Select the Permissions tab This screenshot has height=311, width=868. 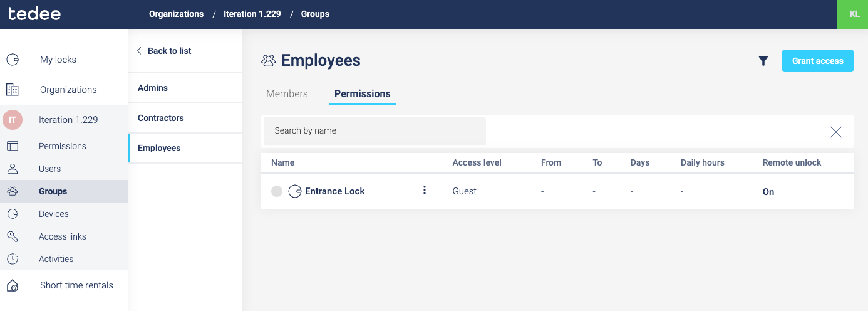click(362, 94)
